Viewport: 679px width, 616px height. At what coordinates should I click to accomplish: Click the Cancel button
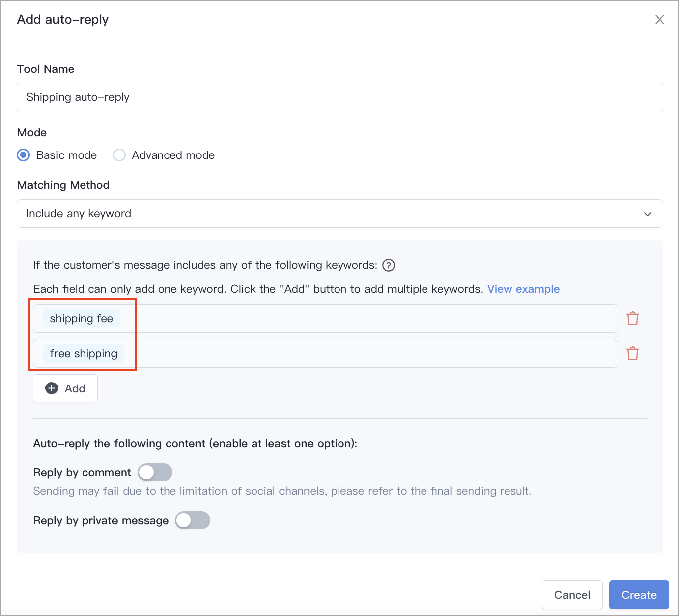click(572, 595)
